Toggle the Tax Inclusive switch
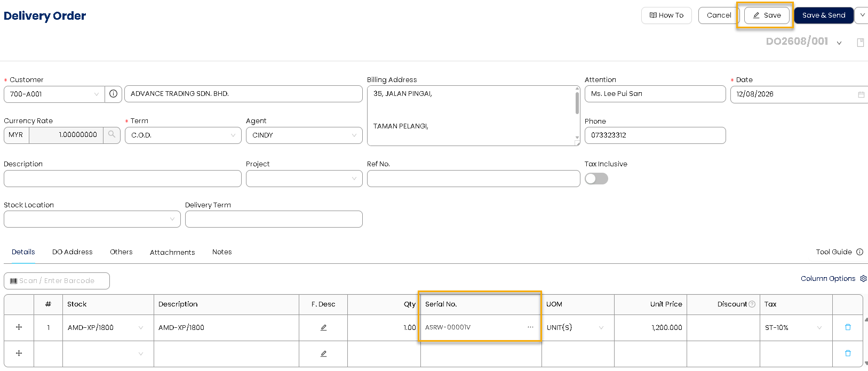The width and height of the screenshot is (868, 371). [x=596, y=179]
